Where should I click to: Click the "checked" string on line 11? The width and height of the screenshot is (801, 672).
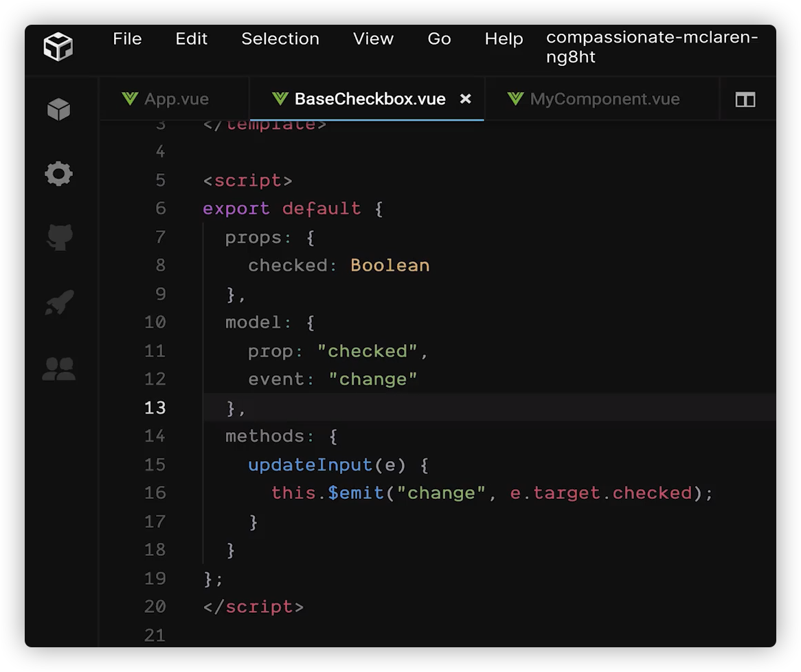(367, 351)
